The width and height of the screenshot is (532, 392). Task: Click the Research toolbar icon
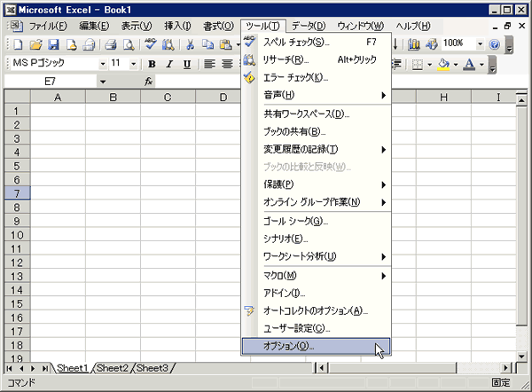[168, 44]
